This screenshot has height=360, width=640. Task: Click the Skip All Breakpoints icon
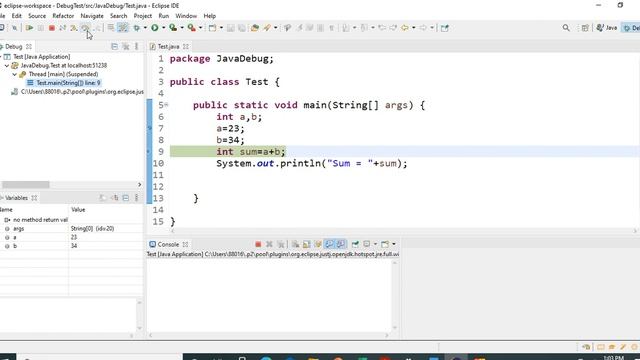(x=14, y=28)
